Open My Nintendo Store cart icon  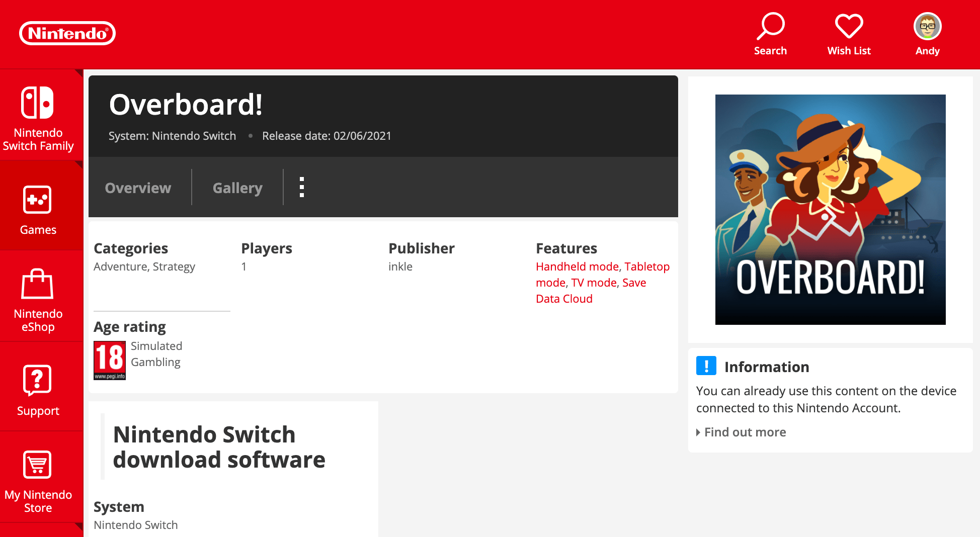[38, 465]
